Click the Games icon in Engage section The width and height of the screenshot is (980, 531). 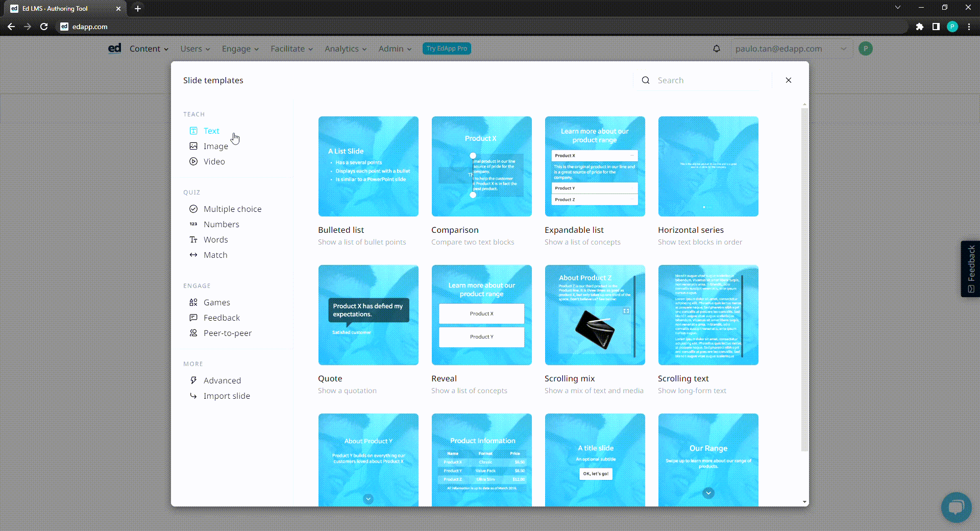pos(193,302)
